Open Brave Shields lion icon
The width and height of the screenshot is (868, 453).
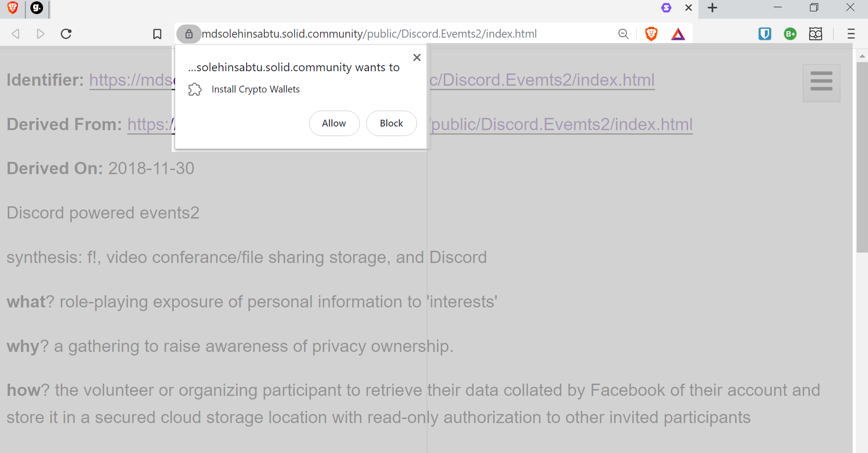coord(651,34)
